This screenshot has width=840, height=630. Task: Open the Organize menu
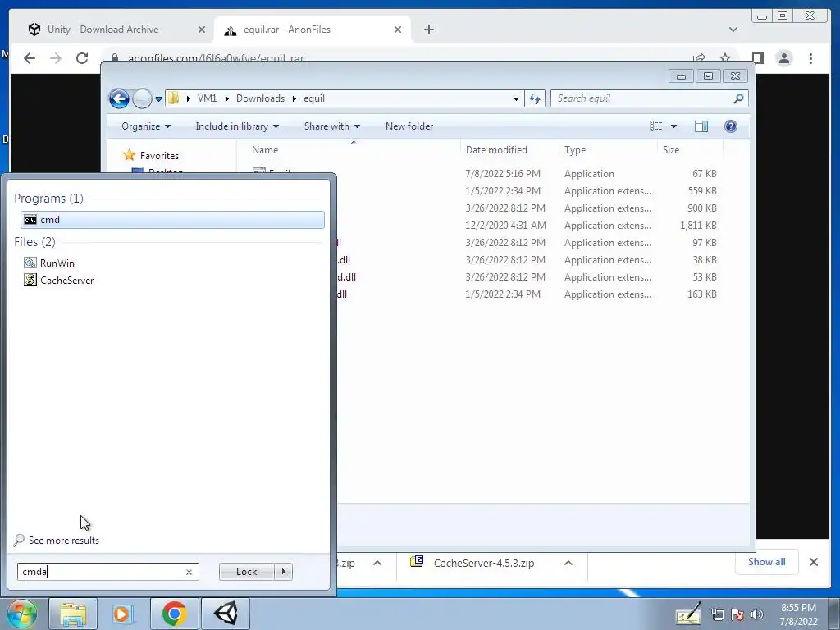pos(146,126)
